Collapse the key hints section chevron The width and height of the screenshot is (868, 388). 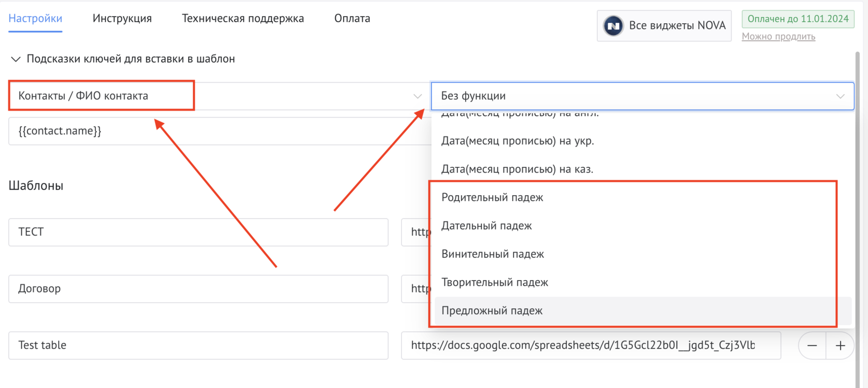pyautogui.click(x=16, y=59)
